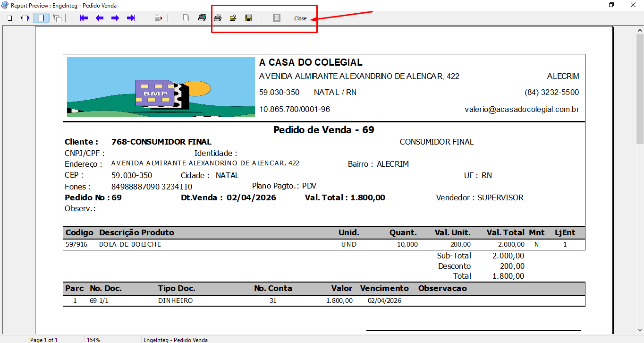Click the company logo image in report
Image resolution: width=644 pixels, height=343 pixels.
tap(161, 87)
